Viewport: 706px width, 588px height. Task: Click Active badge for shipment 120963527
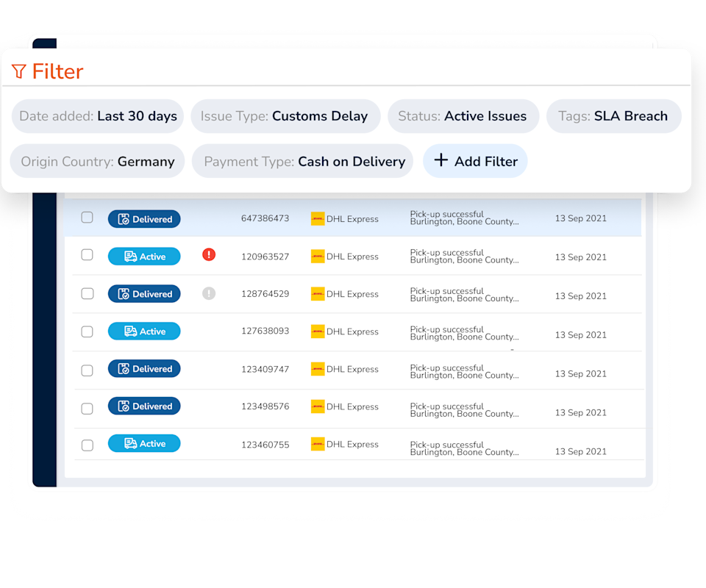pos(144,257)
